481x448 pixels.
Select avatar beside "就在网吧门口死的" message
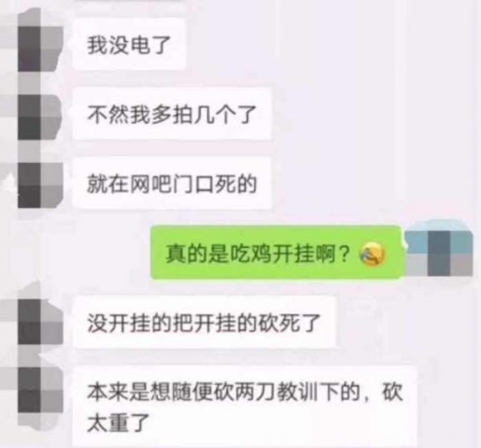pyautogui.click(x=40, y=185)
